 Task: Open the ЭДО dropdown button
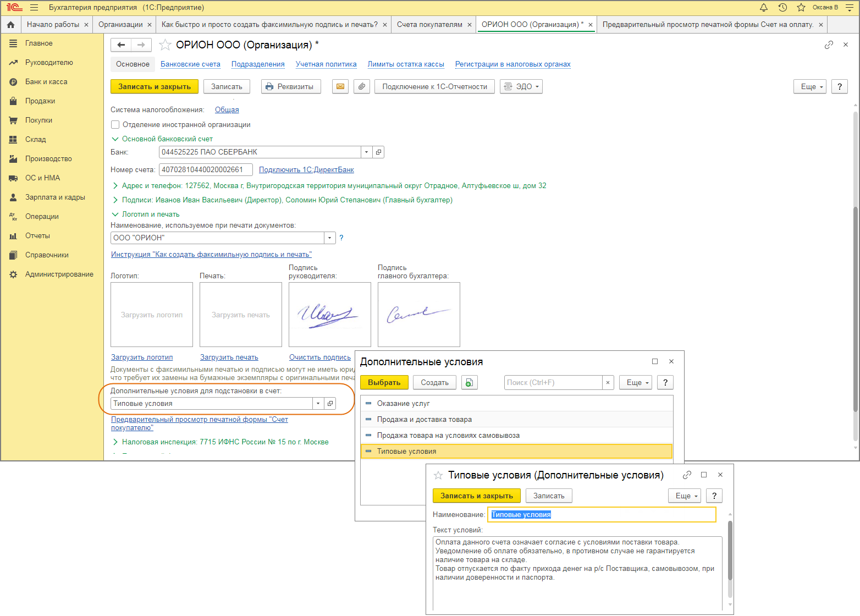521,86
